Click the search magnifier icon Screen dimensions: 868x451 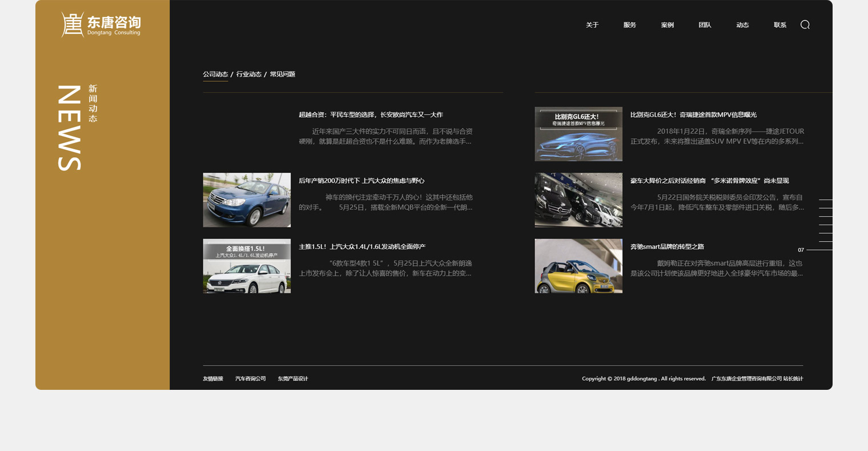(805, 25)
